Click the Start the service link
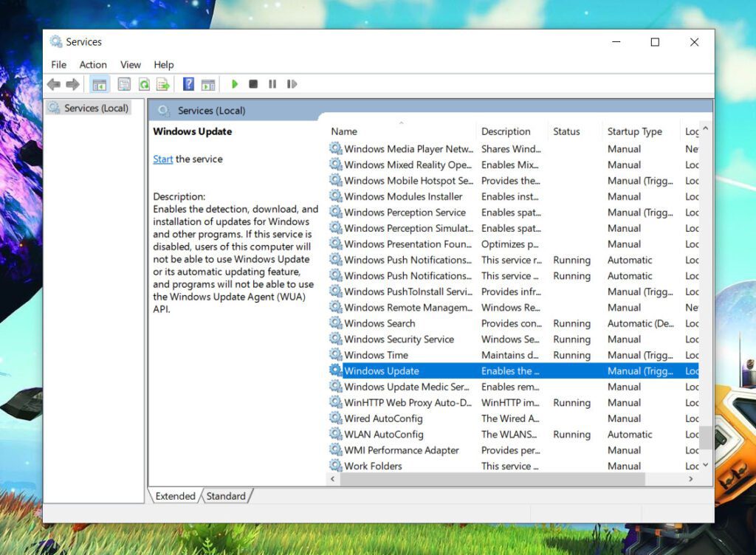The image size is (756, 555). 163,159
